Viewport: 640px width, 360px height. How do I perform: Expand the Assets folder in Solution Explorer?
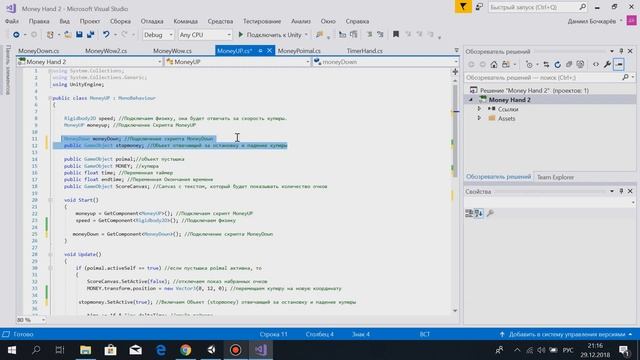click(x=480, y=118)
